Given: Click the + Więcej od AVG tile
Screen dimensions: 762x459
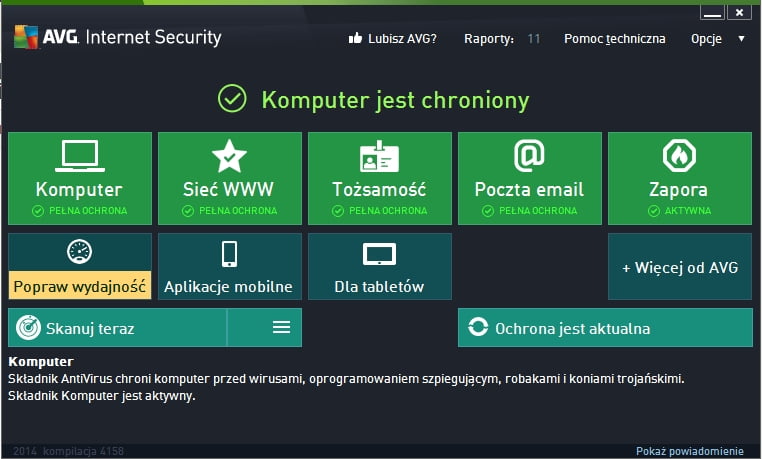Looking at the screenshot, I should [680, 267].
